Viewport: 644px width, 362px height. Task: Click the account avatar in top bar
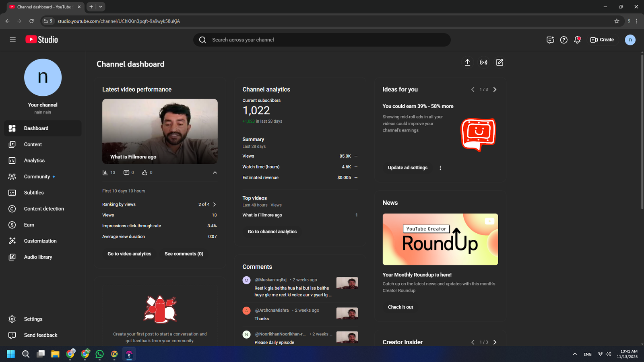630,40
